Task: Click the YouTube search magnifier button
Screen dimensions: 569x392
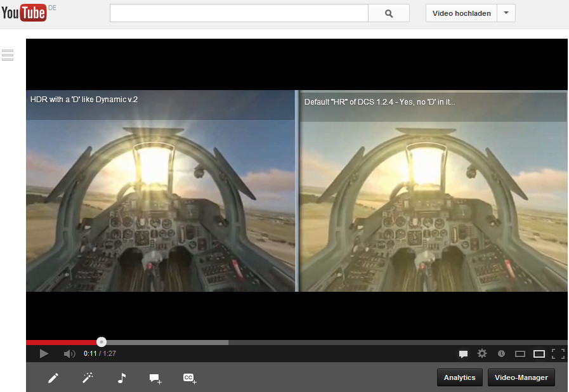Action: point(389,13)
